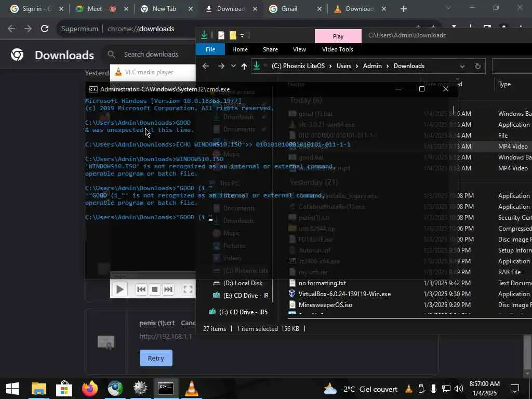Switch to the New Tab browser tab

pos(165,9)
